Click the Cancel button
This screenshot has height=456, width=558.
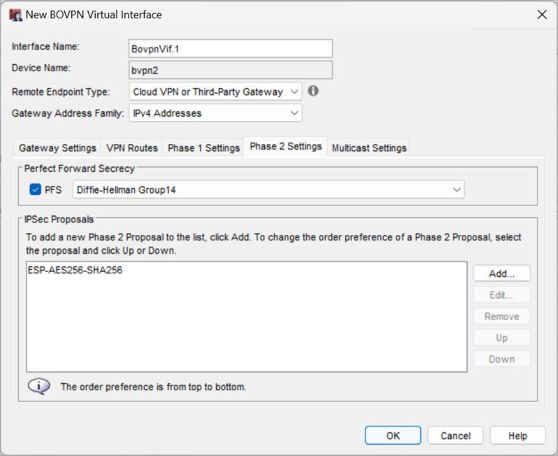[455, 435]
